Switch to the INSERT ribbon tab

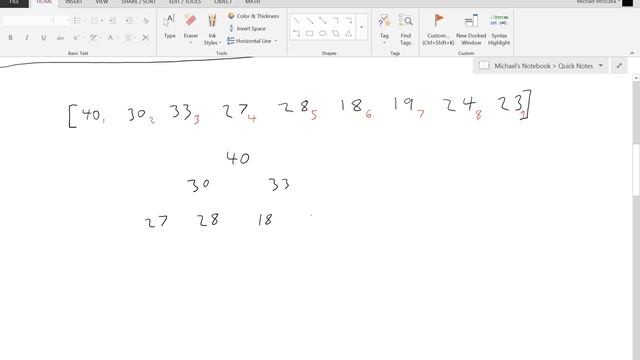click(x=73, y=2)
